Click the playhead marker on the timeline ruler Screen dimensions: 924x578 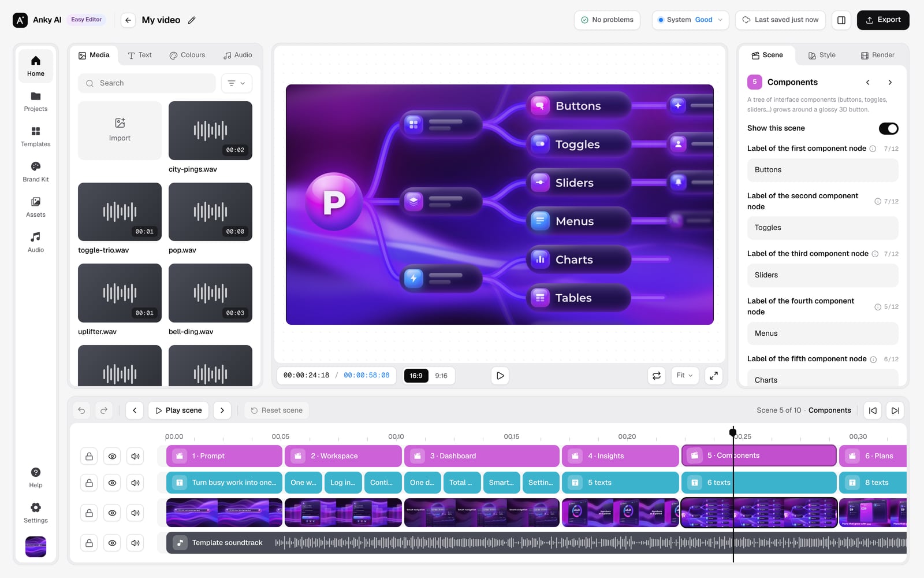[733, 432]
